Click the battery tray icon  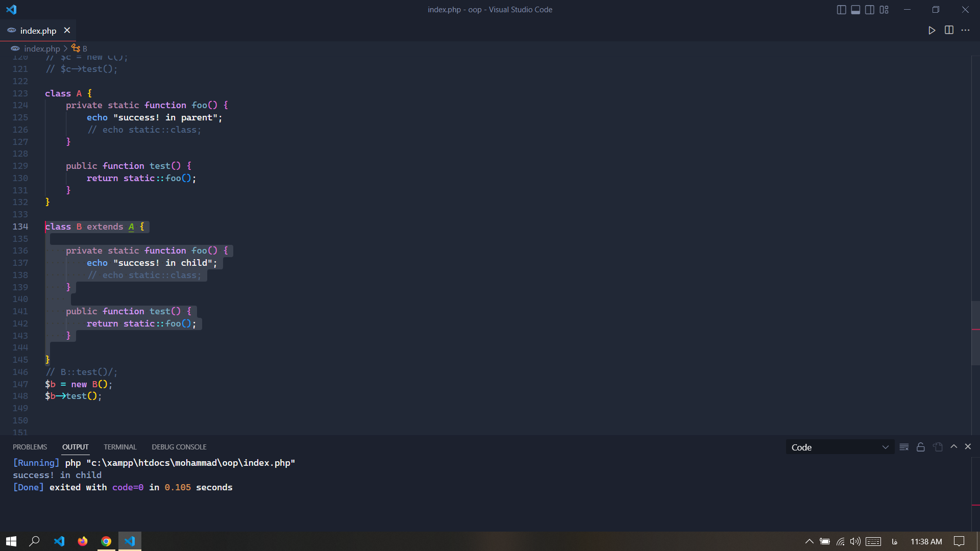pyautogui.click(x=825, y=541)
